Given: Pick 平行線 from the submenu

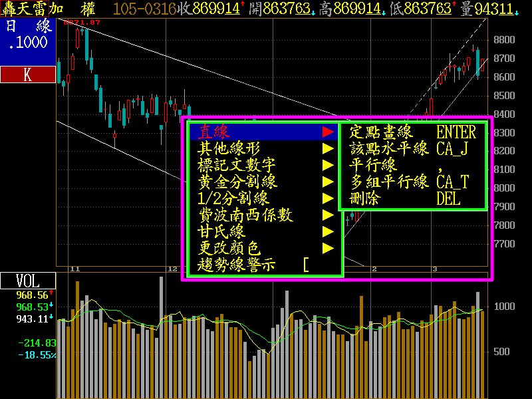Looking at the screenshot, I should 373,165.
